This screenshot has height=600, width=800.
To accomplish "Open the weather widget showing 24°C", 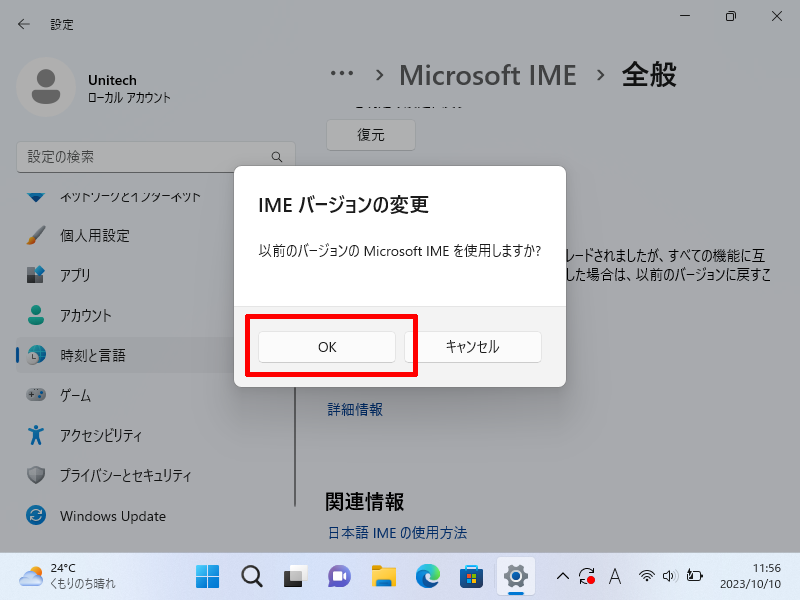I will [x=67, y=577].
